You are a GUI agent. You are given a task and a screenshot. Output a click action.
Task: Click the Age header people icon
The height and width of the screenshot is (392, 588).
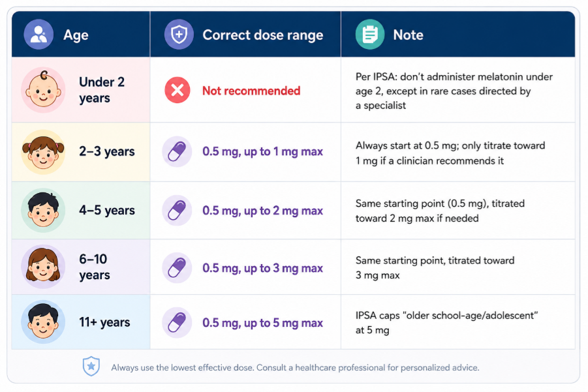[x=39, y=35]
